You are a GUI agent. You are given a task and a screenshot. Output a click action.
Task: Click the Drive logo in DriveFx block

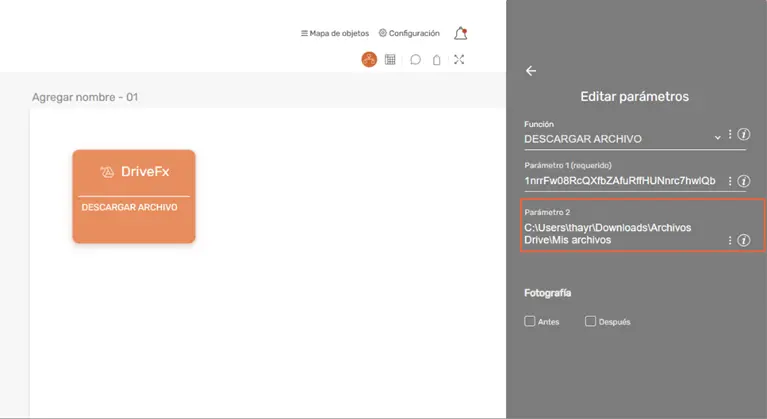(107, 172)
